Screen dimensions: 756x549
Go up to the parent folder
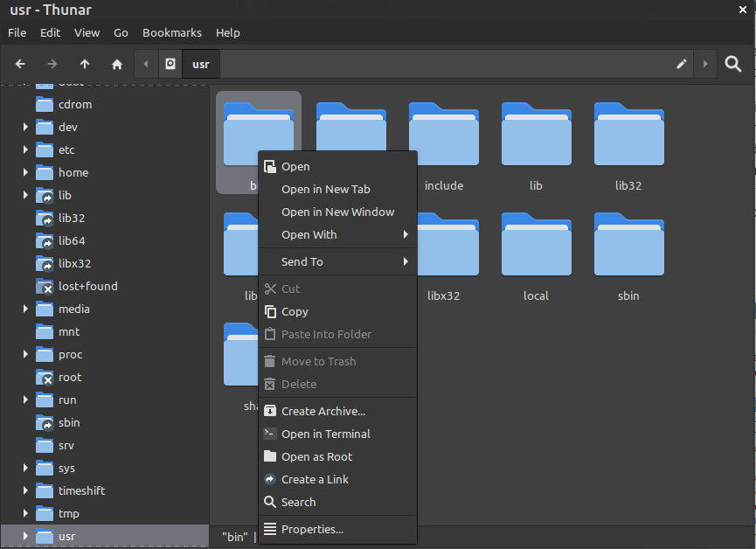[x=85, y=64]
